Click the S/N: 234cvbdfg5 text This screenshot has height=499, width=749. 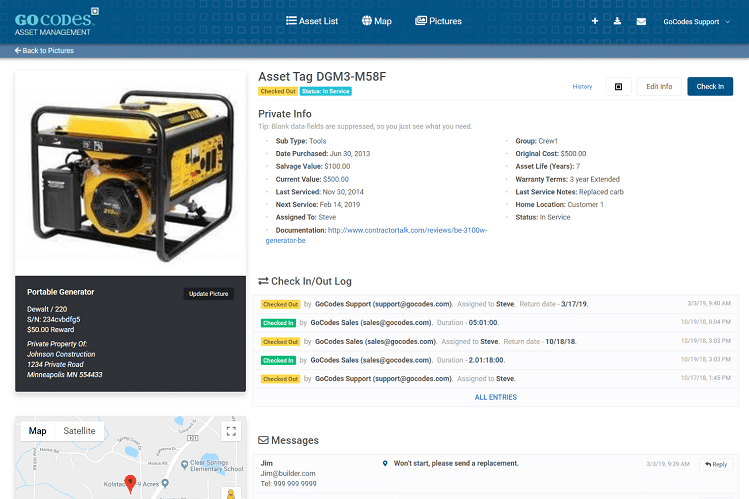click(x=54, y=319)
